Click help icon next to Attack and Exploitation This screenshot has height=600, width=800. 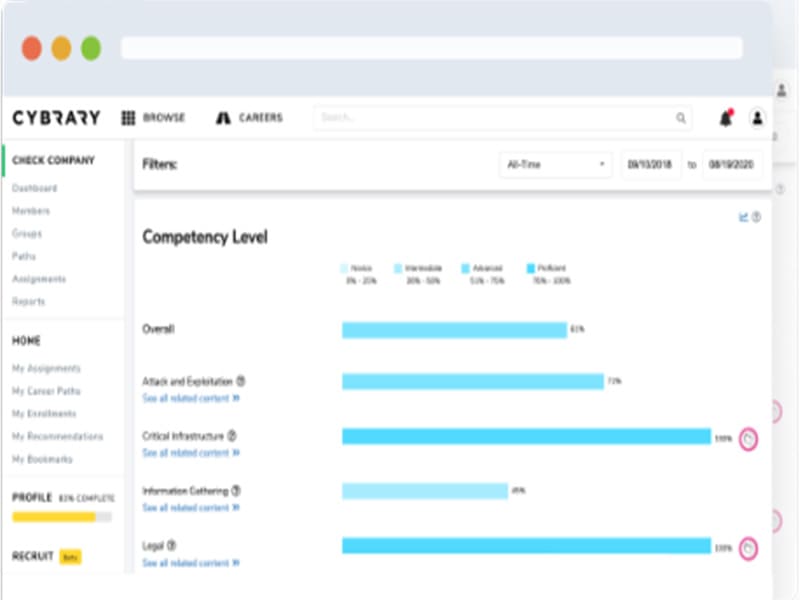pos(241,381)
